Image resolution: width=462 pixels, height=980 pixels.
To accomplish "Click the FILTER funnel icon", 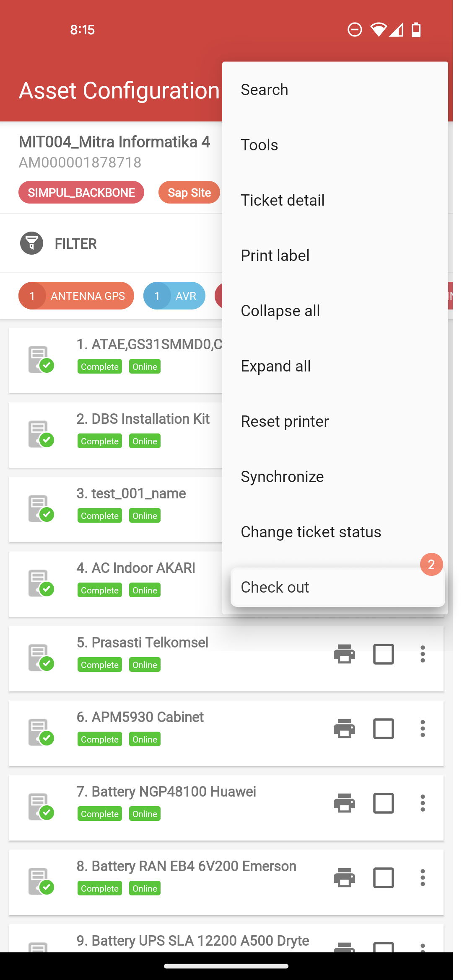I will coord(32,243).
